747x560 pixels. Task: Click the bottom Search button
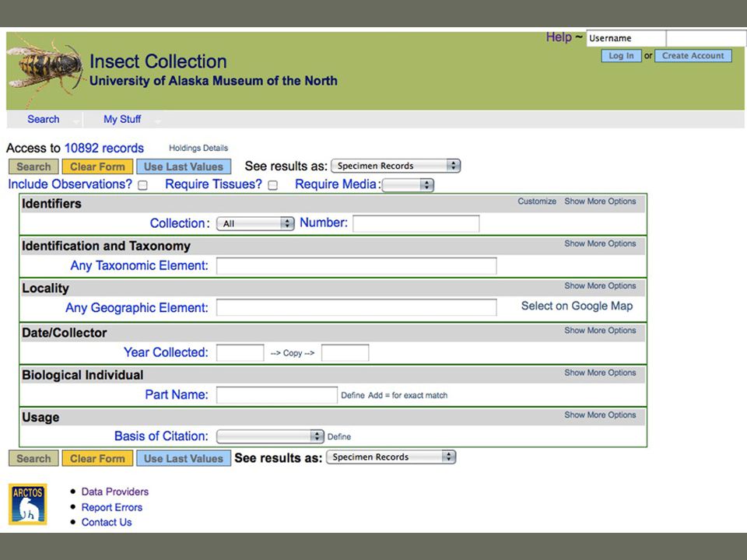33,459
